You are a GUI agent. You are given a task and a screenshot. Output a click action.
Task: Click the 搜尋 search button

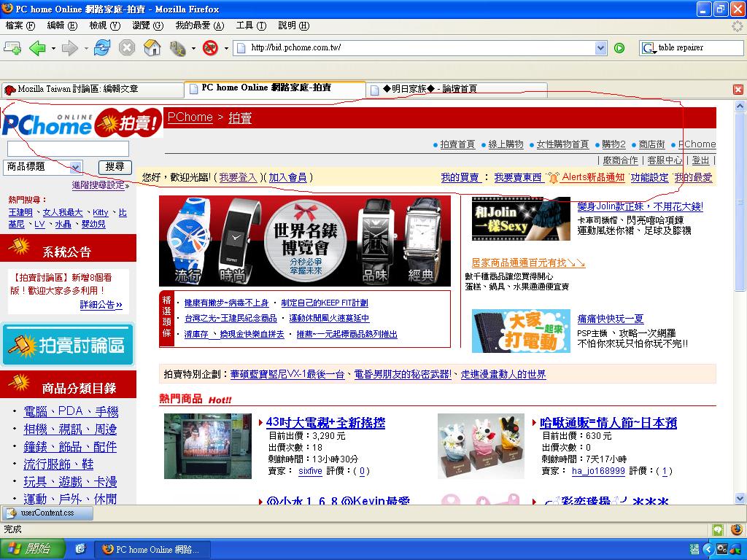pyautogui.click(x=115, y=167)
